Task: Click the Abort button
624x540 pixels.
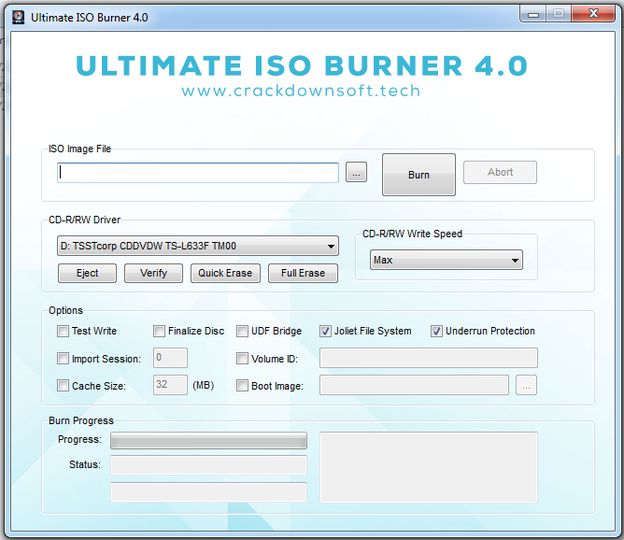Action: click(x=500, y=172)
